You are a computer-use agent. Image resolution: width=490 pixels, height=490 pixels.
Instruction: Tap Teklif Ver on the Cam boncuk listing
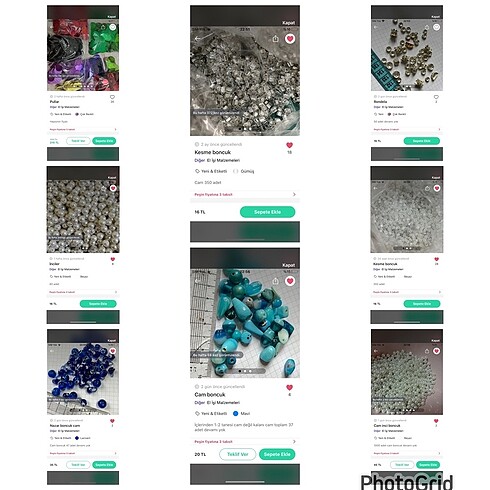coord(238,454)
